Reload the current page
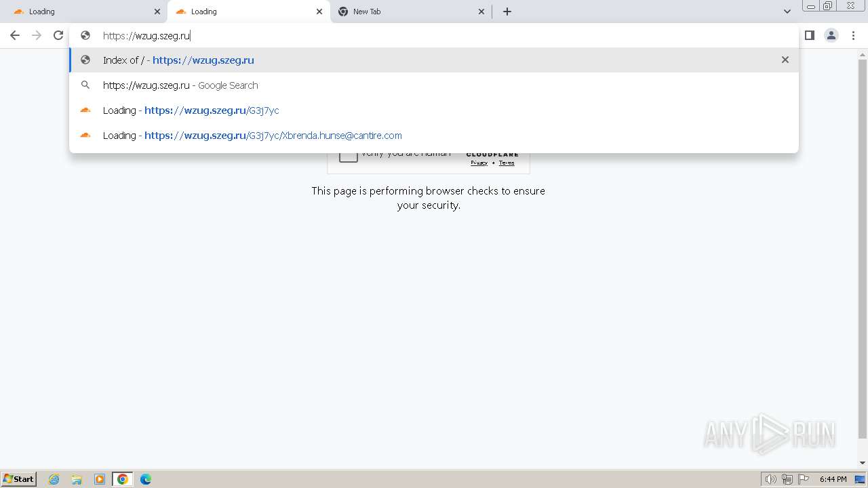 [x=58, y=35]
